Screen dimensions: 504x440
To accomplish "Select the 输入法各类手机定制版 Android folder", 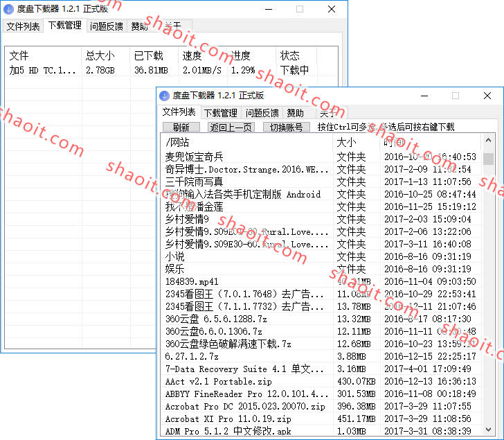I will 243,194.
